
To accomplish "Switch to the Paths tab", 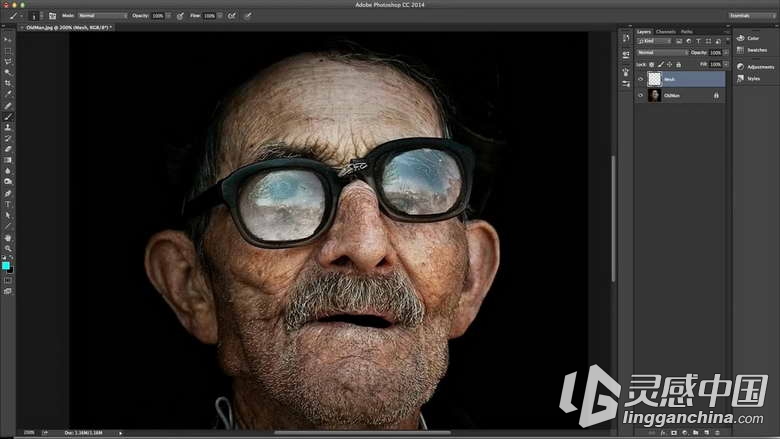I will (687, 32).
